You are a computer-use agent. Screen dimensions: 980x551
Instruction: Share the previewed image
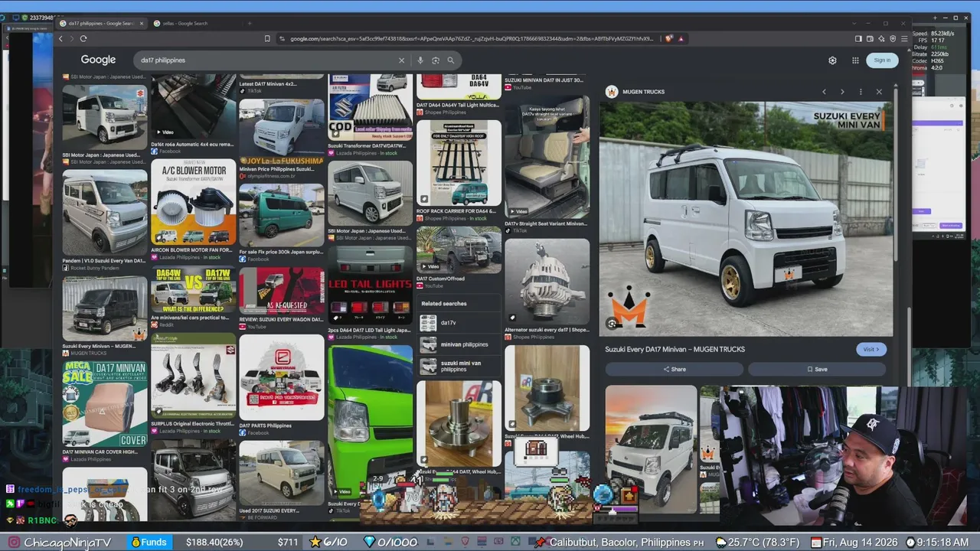(675, 369)
